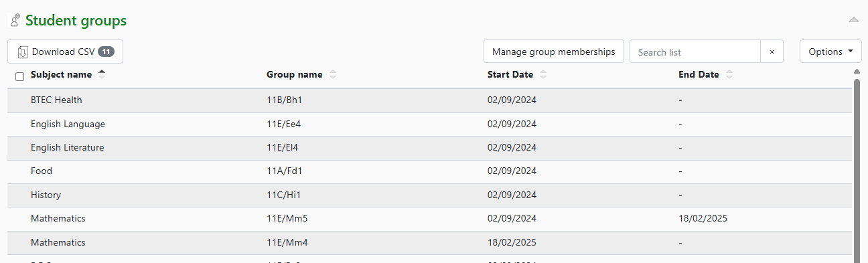Viewport: 868px width, 263px height.
Task: Click the table scrollbar up arrow
Action: click(857, 72)
